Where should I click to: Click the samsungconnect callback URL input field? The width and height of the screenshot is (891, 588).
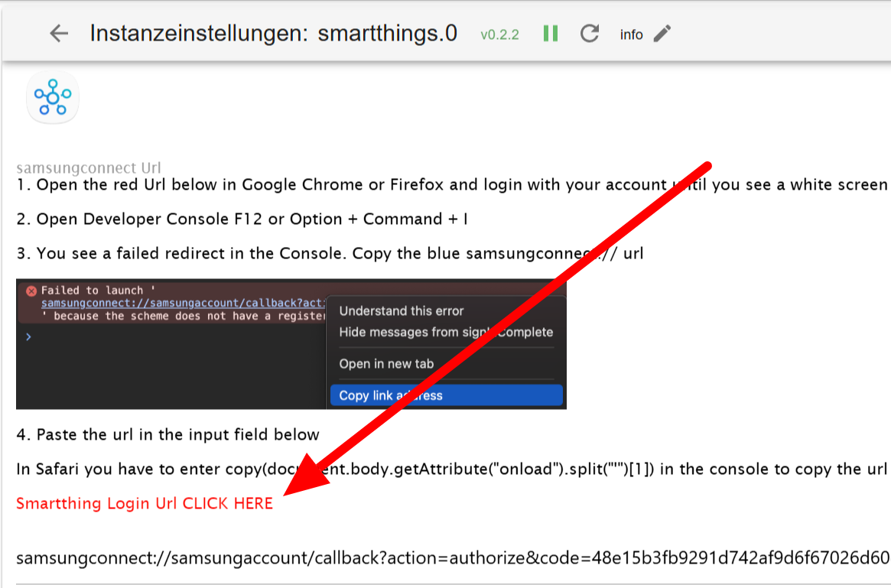tap(451, 557)
